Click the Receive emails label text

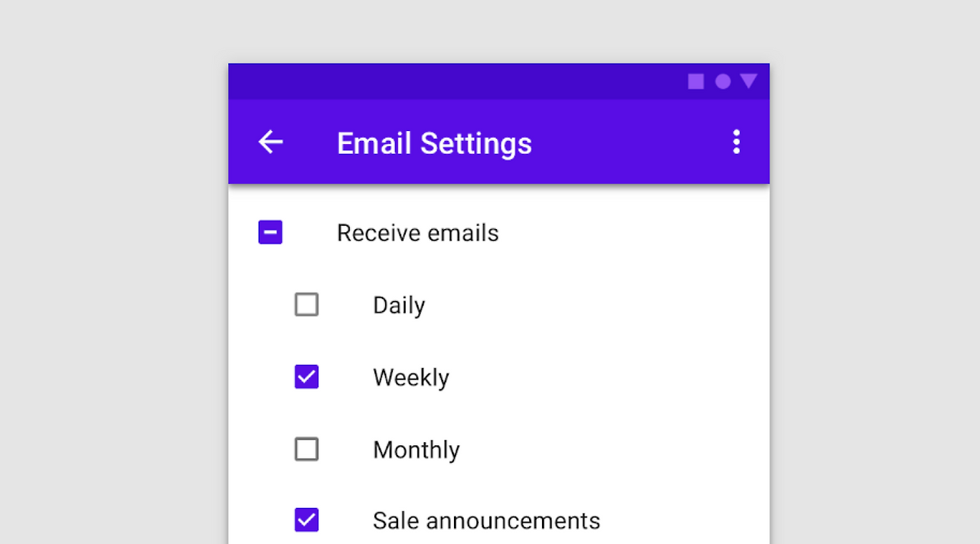click(417, 233)
